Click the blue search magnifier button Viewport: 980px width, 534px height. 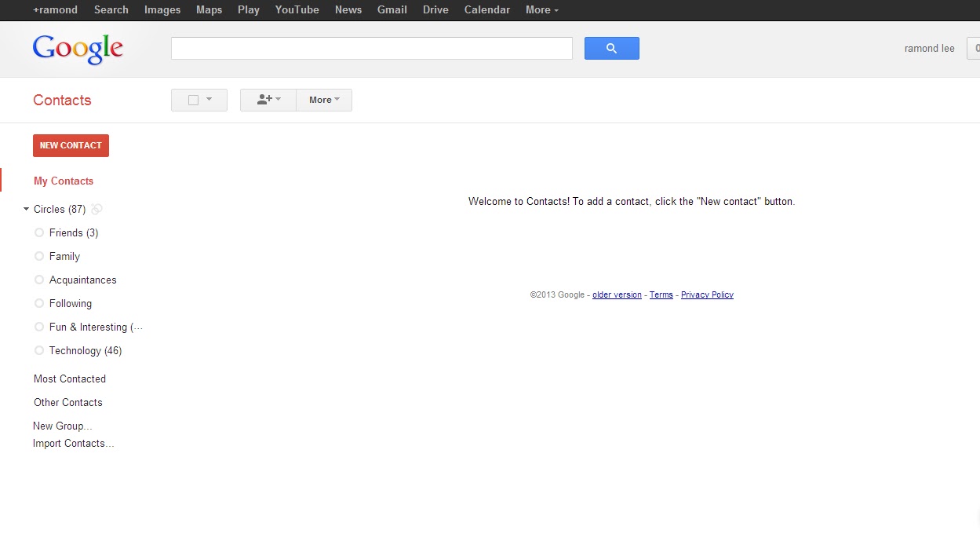point(611,49)
